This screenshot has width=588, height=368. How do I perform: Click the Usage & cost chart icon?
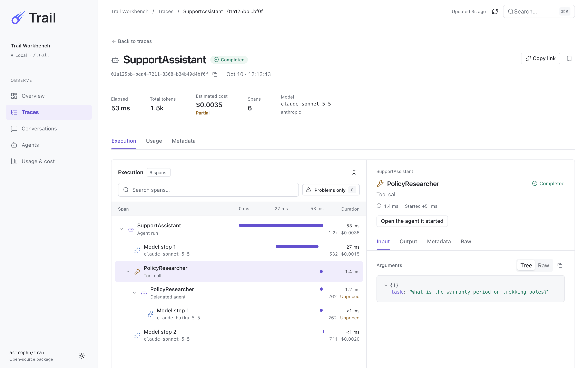point(14,161)
